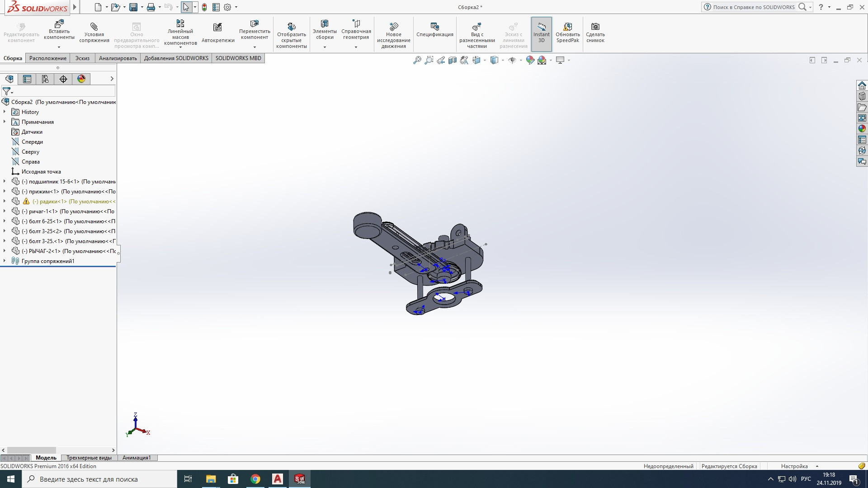Open FeatureManager design tree tab icon
The image size is (868, 488).
point(9,79)
